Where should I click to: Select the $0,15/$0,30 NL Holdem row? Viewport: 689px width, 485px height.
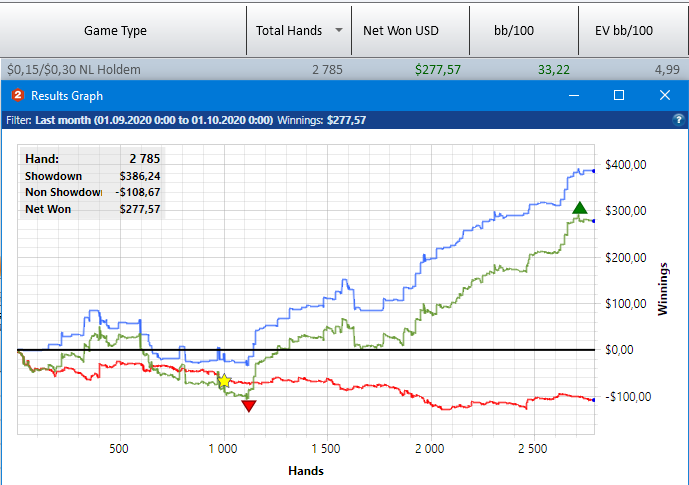click(344, 69)
